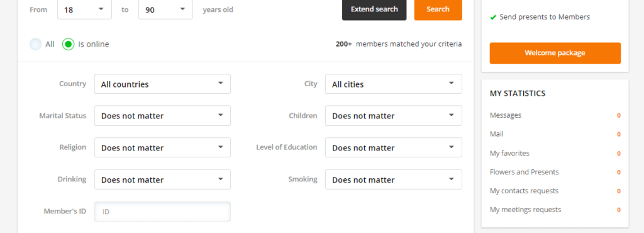This screenshot has height=233, width=644.
Task: Open the Marital Status dropdown
Action: pyautogui.click(x=162, y=115)
